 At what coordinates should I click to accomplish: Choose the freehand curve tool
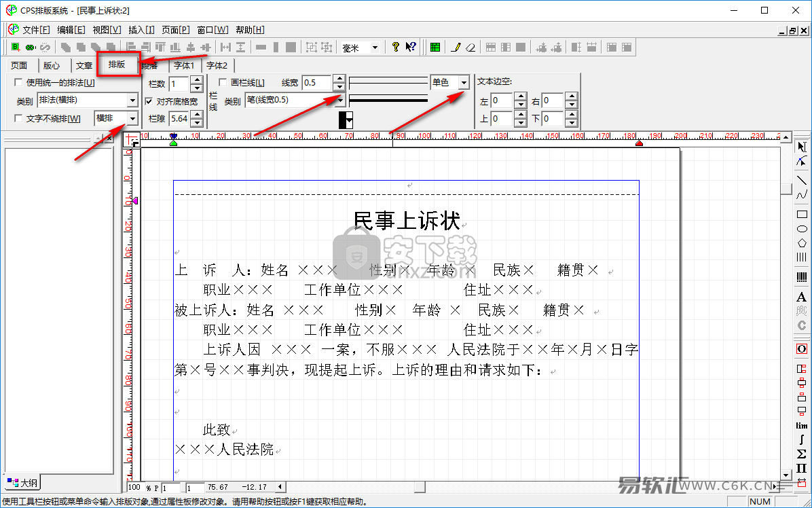[802, 195]
